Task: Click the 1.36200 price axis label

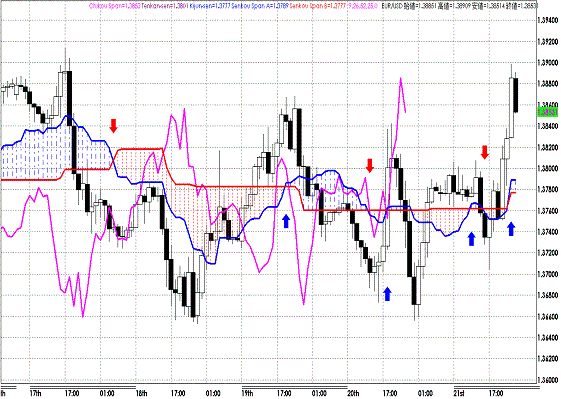Action: point(548,358)
